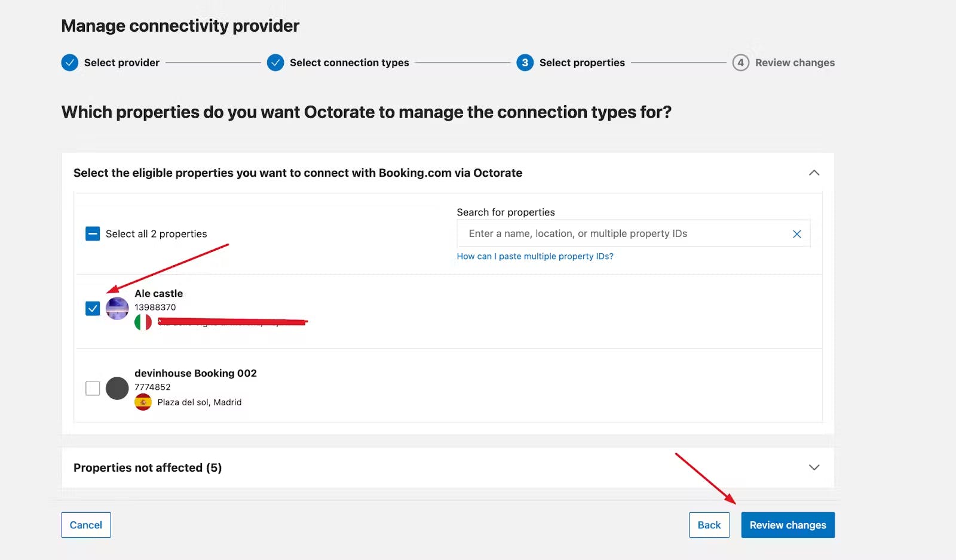The width and height of the screenshot is (956, 560).
Task: Click the Select provider completed step checkmark
Action: click(x=70, y=63)
